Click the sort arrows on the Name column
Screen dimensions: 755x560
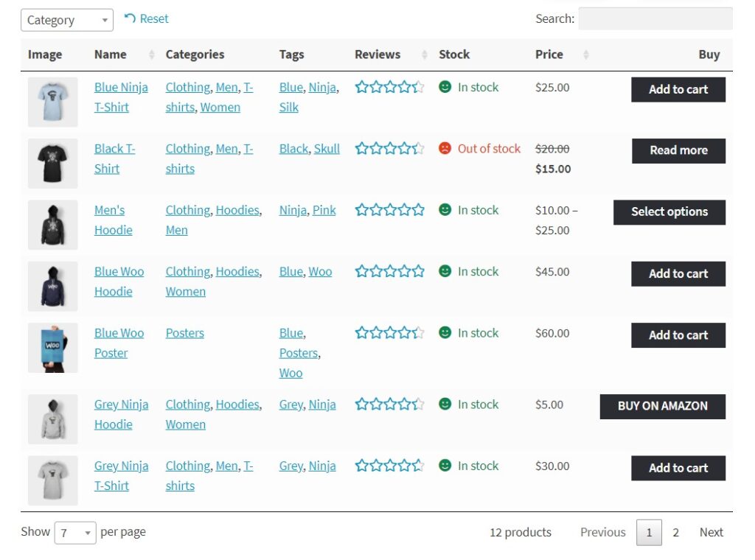point(152,54)
